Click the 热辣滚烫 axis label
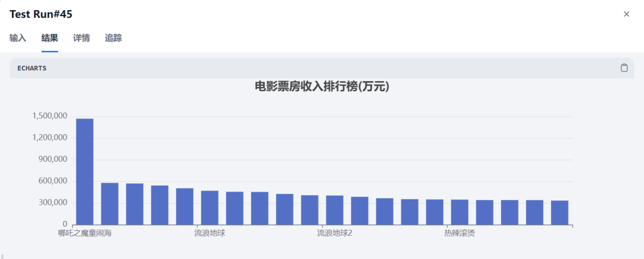Viewport: 644px width, 259px height. click(460, 233)
